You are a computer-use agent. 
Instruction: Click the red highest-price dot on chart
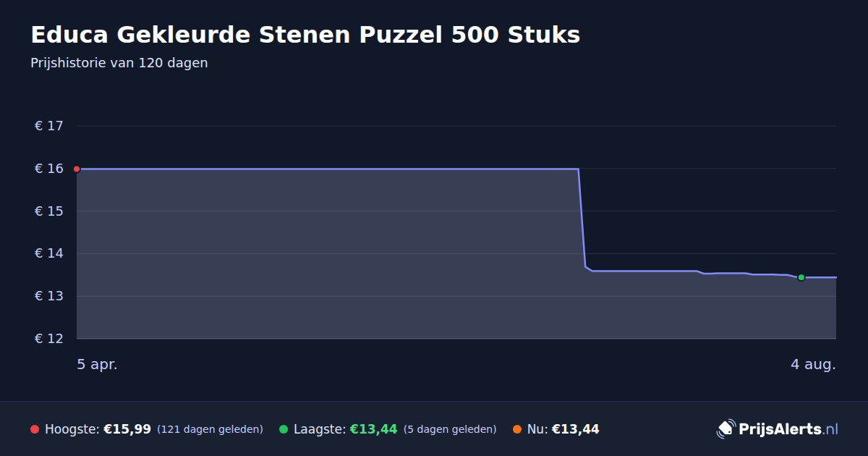coord(77,169)
